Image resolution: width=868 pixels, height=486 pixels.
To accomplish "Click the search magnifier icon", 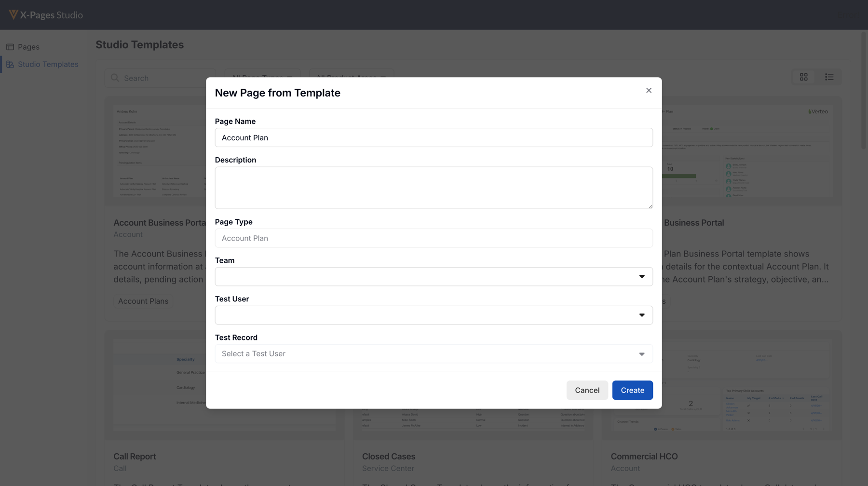I will [x=115, y=78].
